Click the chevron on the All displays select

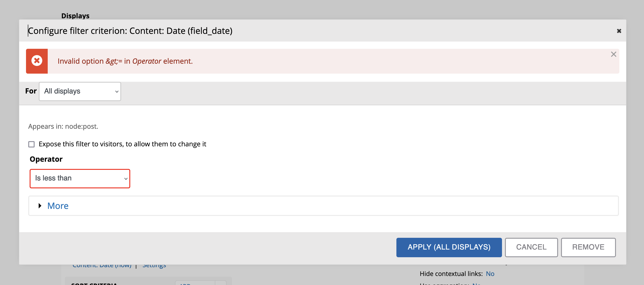(x=116, y=91)
